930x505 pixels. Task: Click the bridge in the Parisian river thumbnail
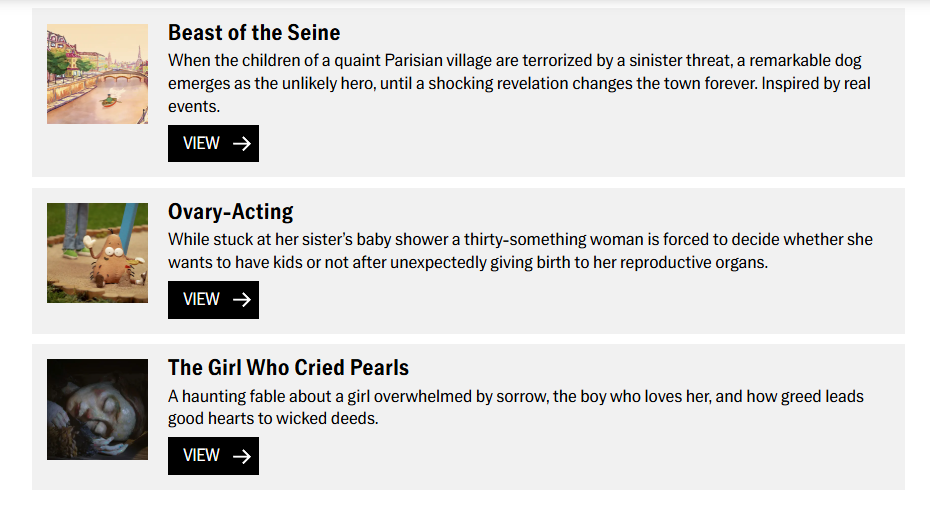pyautogui.click(x=118, y=74)
